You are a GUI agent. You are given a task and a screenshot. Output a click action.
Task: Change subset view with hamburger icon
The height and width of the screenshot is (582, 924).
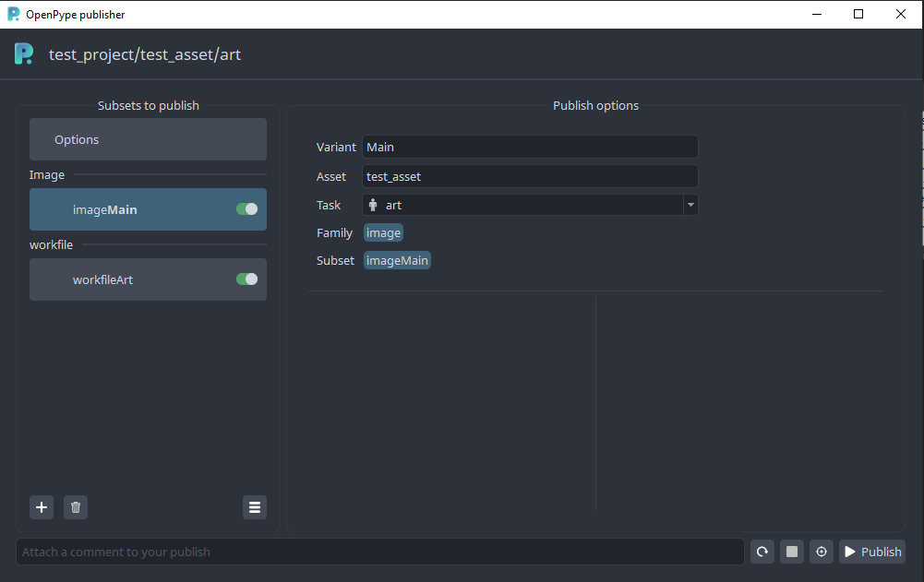pos(255,507)
